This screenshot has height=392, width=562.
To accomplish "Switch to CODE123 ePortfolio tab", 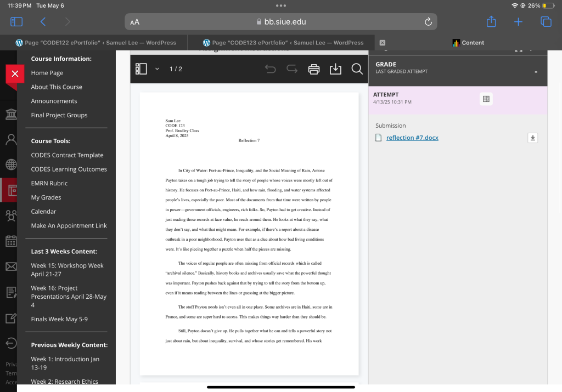I will 283,43.
